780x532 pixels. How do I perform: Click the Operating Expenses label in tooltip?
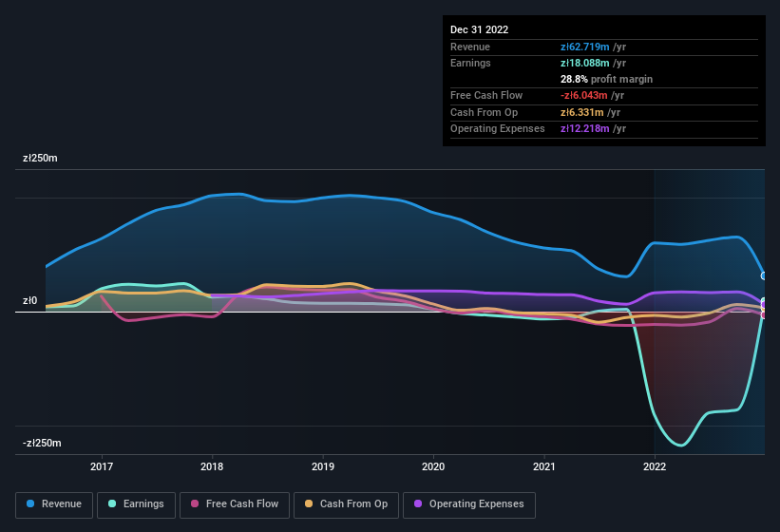coord(498,128)
